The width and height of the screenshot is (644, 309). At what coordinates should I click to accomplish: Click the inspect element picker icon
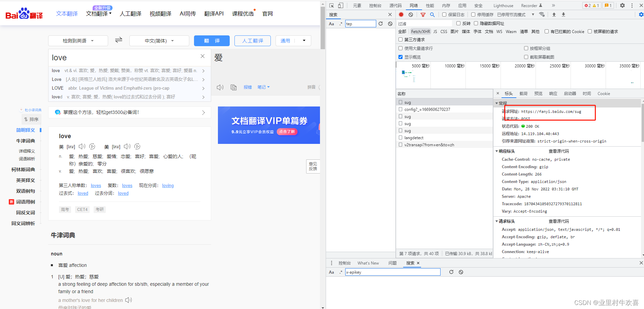tap(332, 5)
